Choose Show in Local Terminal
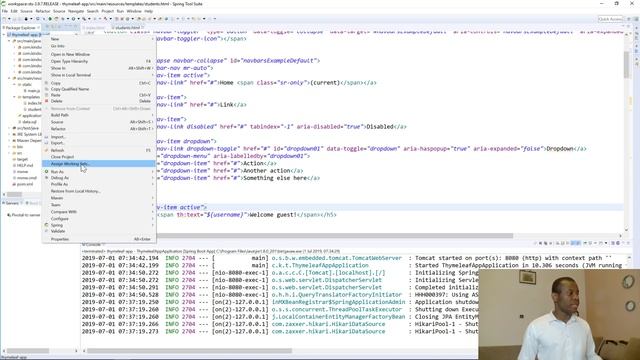Image resolution: width=640 pixels, height=360 pixels. [99, 75]
